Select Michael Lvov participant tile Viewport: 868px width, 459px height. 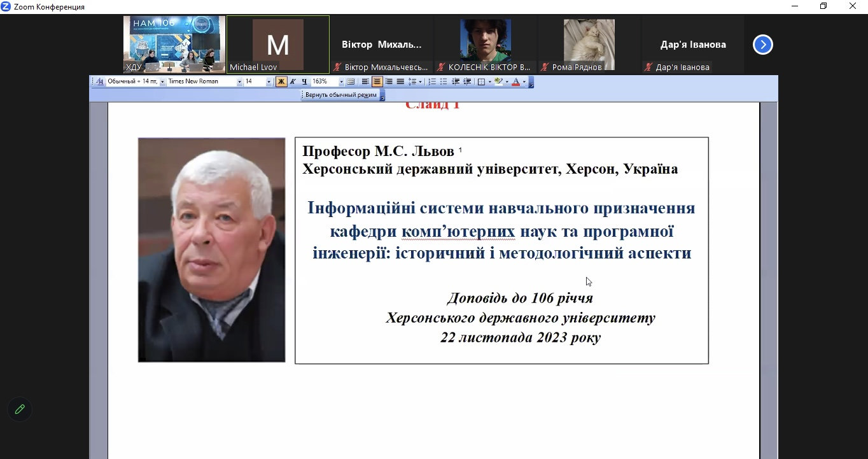click(x=278, y=45)
